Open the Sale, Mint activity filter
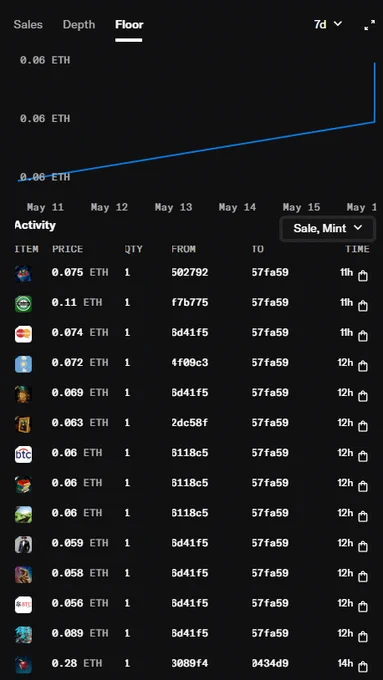The height and width of the screenshot is (680, 383). tap(327, 228)
